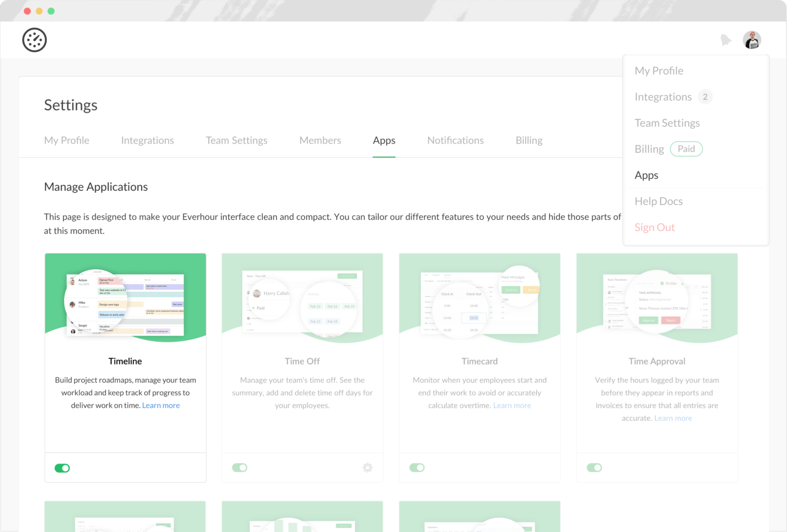
Task: Disable the Timeline application
Action: [62, 468]
